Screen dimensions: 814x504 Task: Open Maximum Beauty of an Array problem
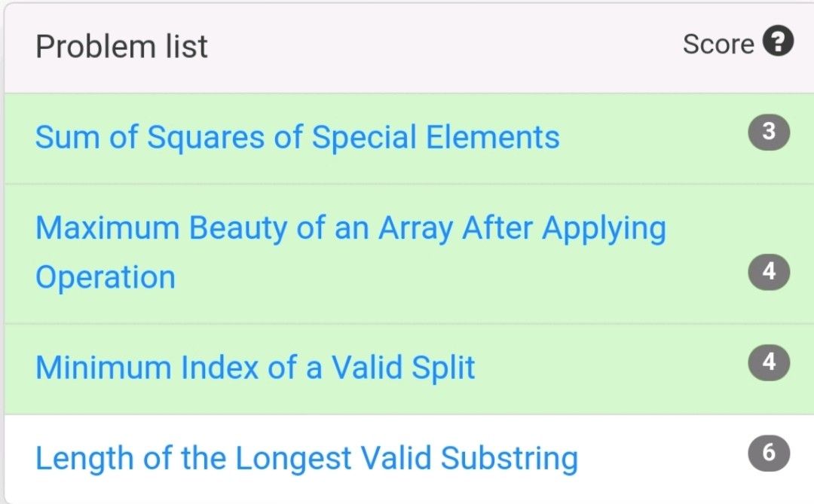(x=350, y=228)
